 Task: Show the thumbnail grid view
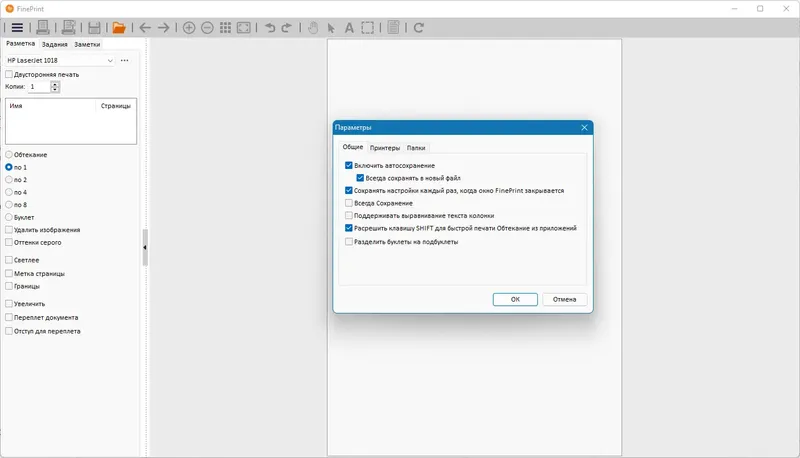pos(225,28)
